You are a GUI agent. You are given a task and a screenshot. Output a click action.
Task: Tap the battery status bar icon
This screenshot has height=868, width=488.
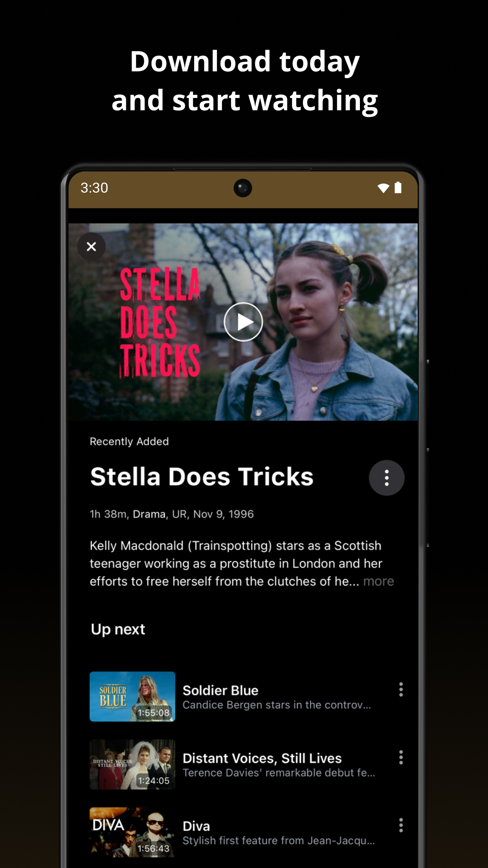pyautogui.click(x=398, y=188)
